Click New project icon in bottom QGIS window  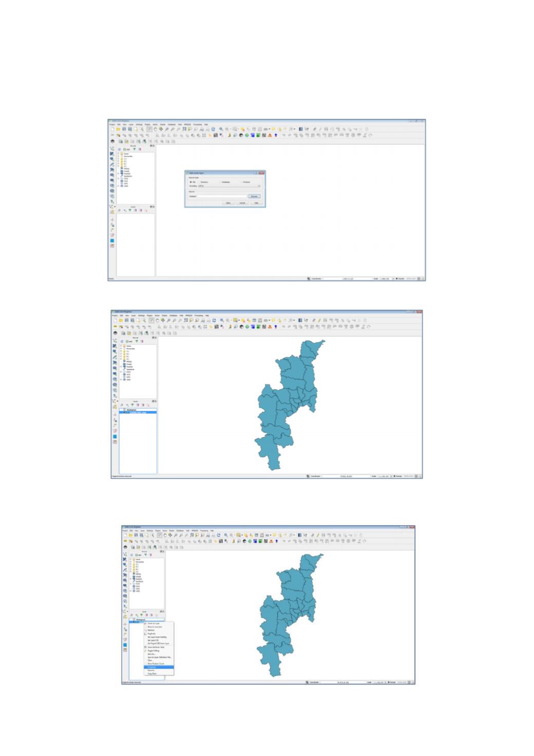(126, 535)
